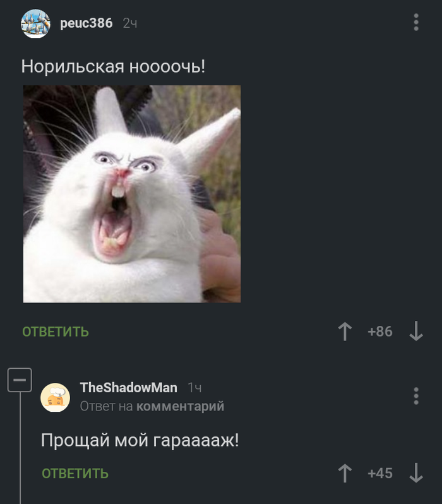Open peuc386's avatar profile picture
The height and width of the screenshot is (504, 442).
tap(35, 23)
